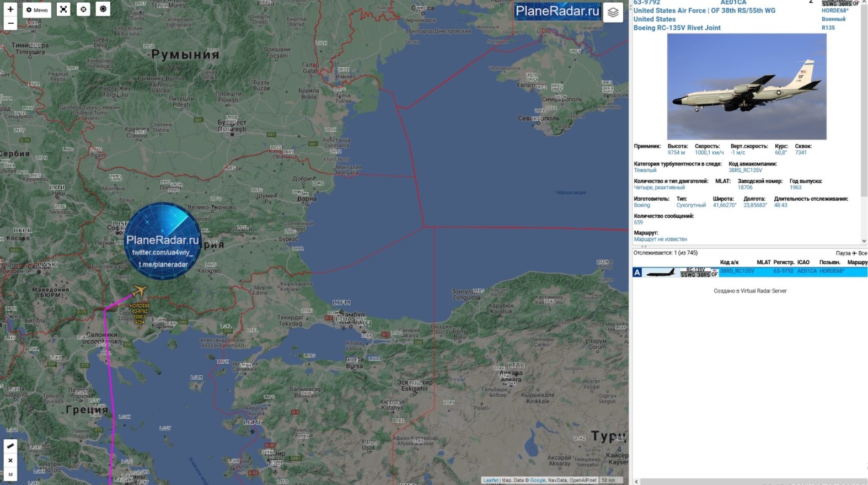Click the PlaneRadar.ru logo banner
This screenshot has width=868, height=485.
[x=558, y=11]
